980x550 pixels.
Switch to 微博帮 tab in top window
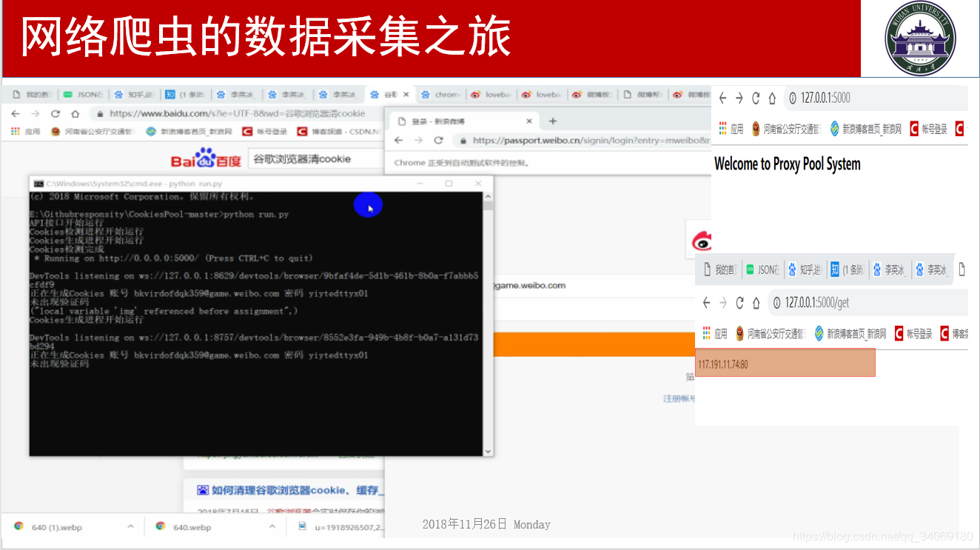coord(643,95)
